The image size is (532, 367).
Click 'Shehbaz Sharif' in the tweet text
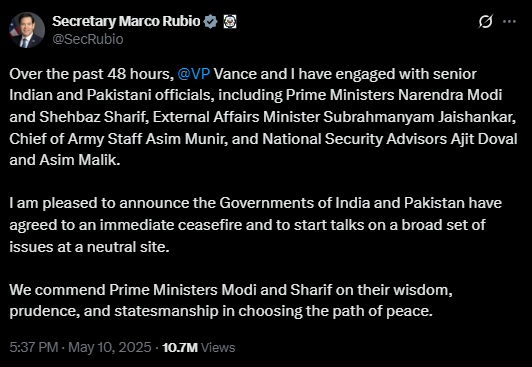click(92, 117)
